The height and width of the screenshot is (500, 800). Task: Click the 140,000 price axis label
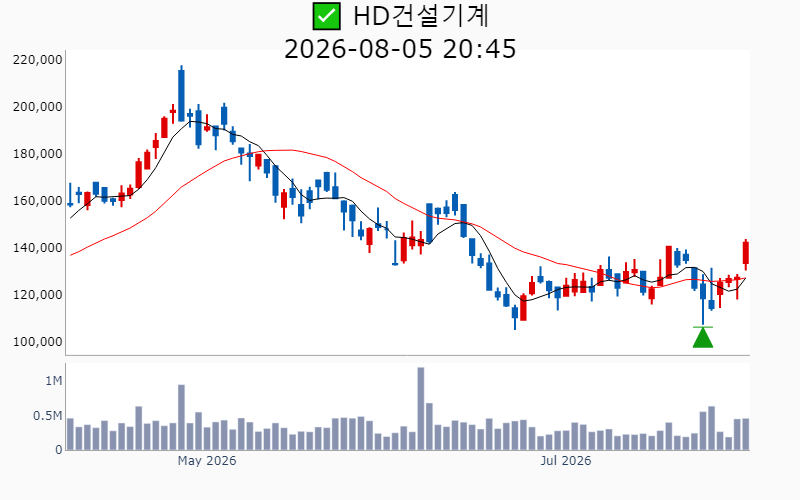[x=37, y=247]
